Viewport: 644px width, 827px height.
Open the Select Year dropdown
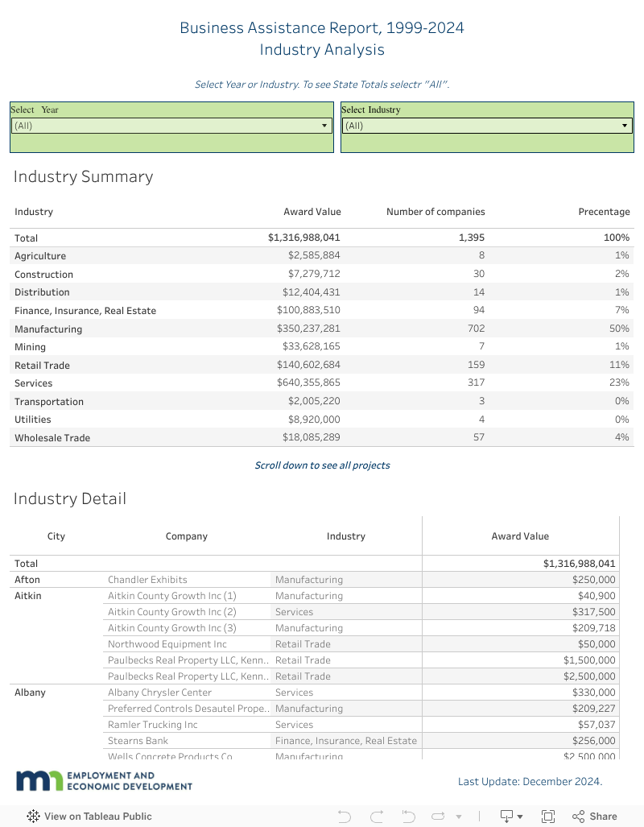(171, 126)
